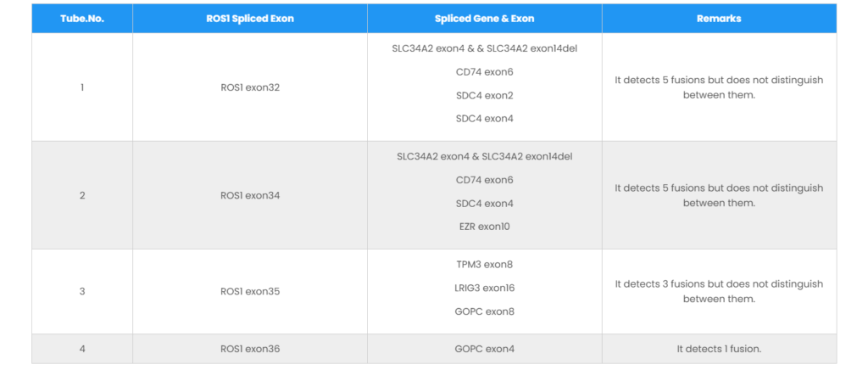This screenshot has height=370, width=868.
Task: Select the GOPC exon4 entry
Action: pyautogui.click(x=484, y=349)
